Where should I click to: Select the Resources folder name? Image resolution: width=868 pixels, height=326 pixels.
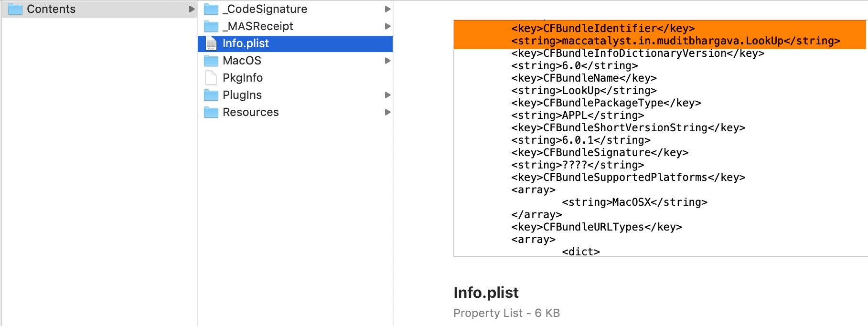point(250,112)
